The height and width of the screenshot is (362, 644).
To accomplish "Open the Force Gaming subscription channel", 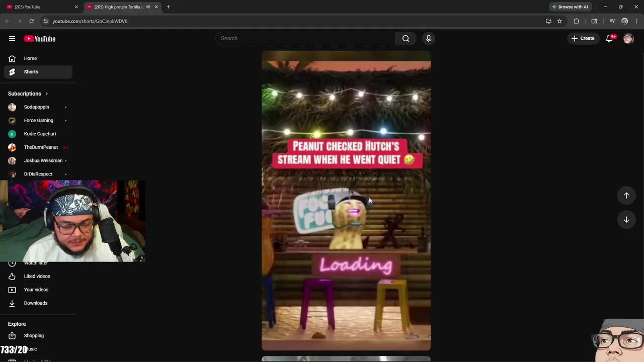I will pos(38,121).
